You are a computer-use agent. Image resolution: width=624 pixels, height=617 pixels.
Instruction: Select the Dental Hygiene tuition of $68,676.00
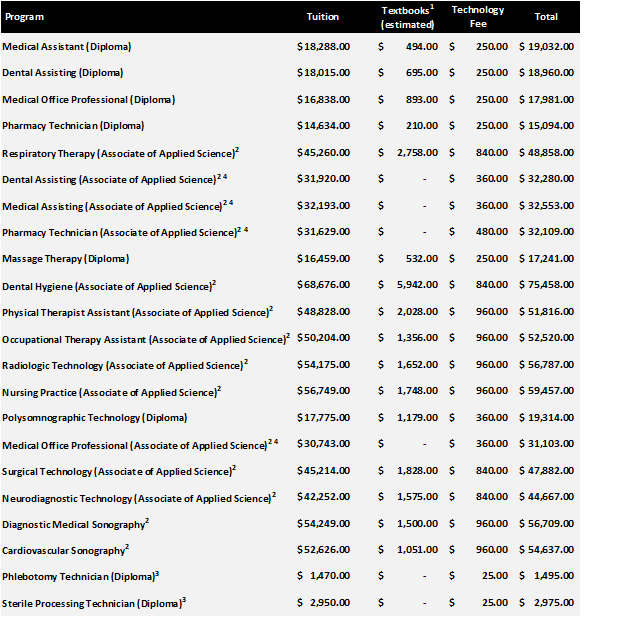(x=322, y=285)
